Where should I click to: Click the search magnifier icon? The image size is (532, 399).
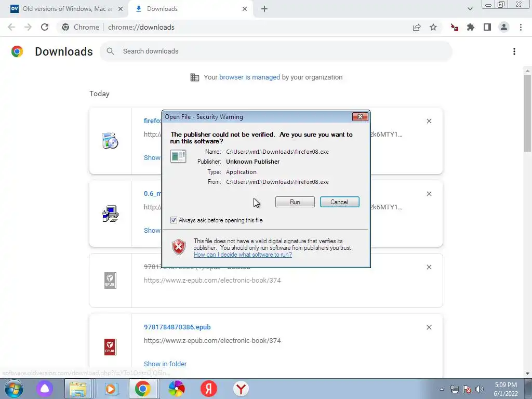coord(110,51)
